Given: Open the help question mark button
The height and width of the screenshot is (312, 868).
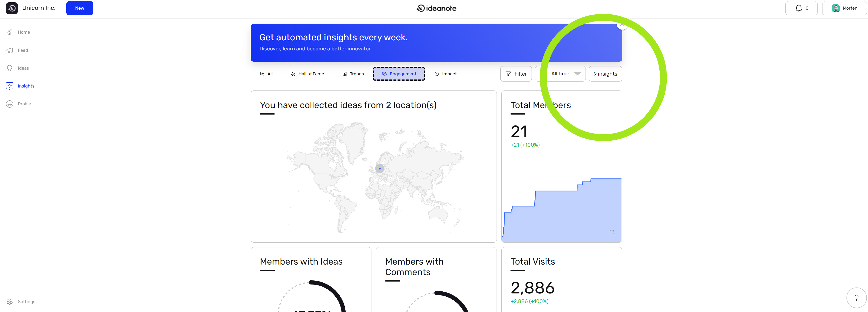Looking at the screenshot, I should 856,298.
